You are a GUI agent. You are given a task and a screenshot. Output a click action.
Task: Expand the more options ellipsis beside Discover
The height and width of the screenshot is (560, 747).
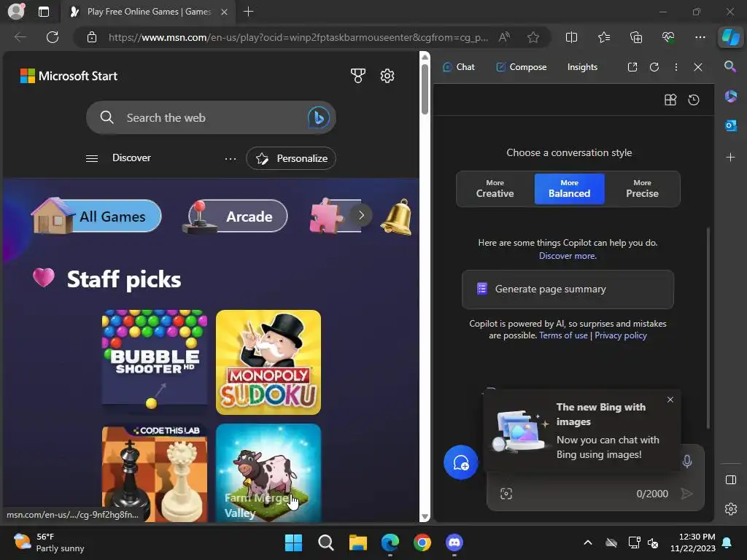coord(231,158)
